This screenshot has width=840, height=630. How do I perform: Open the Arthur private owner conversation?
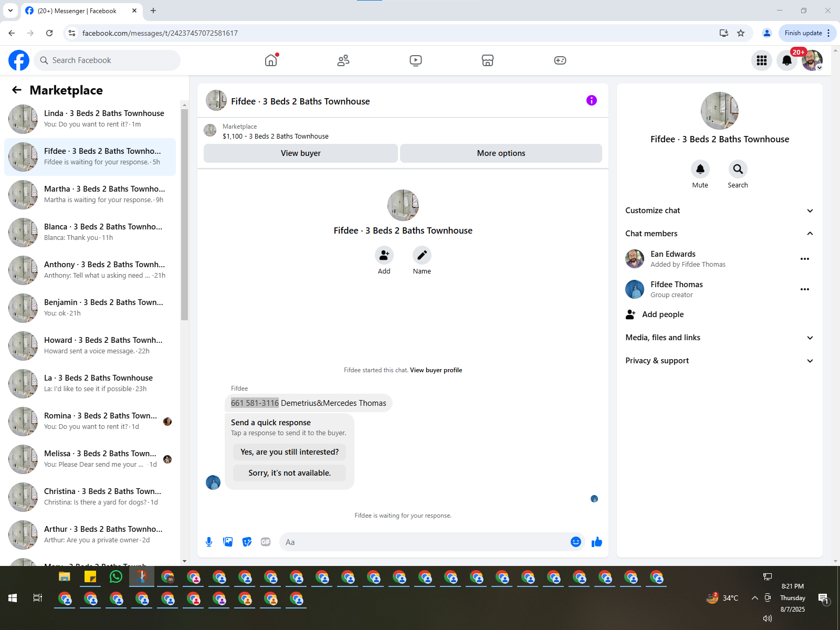tap(90, 535)
